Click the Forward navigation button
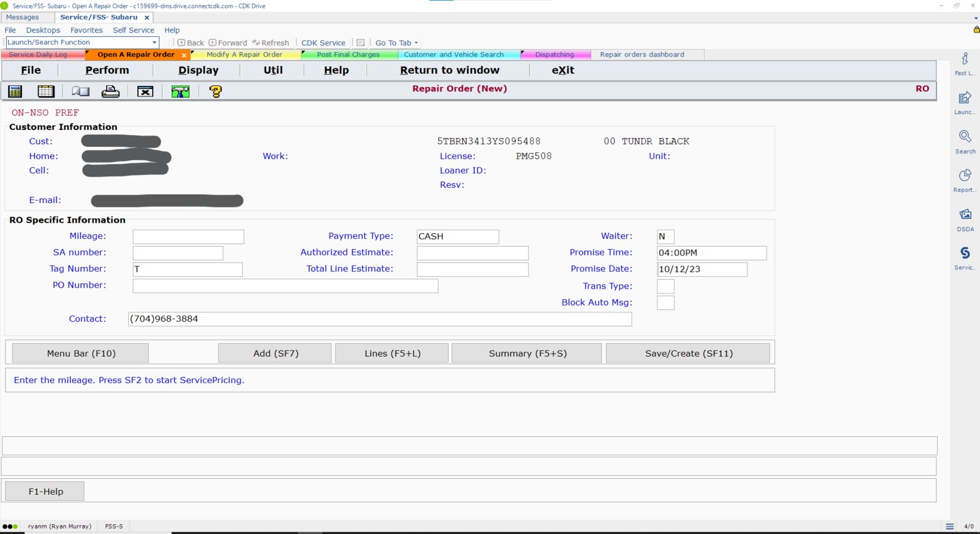The height and width of the screenshot is (534, 980). tap(228, 43)
